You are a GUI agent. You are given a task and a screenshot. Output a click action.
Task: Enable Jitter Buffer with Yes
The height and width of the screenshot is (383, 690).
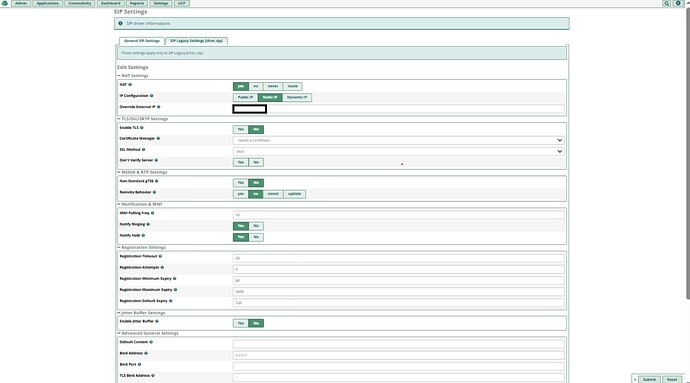[x=241, y=323]
